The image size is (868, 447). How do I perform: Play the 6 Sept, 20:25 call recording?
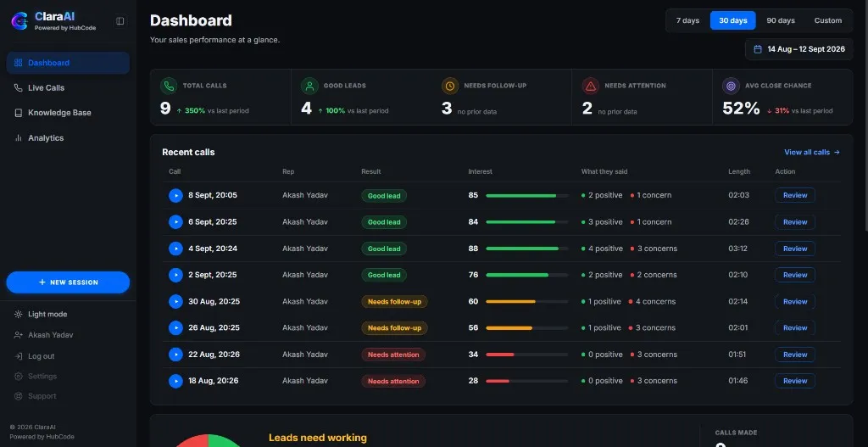tap(175, 222)
